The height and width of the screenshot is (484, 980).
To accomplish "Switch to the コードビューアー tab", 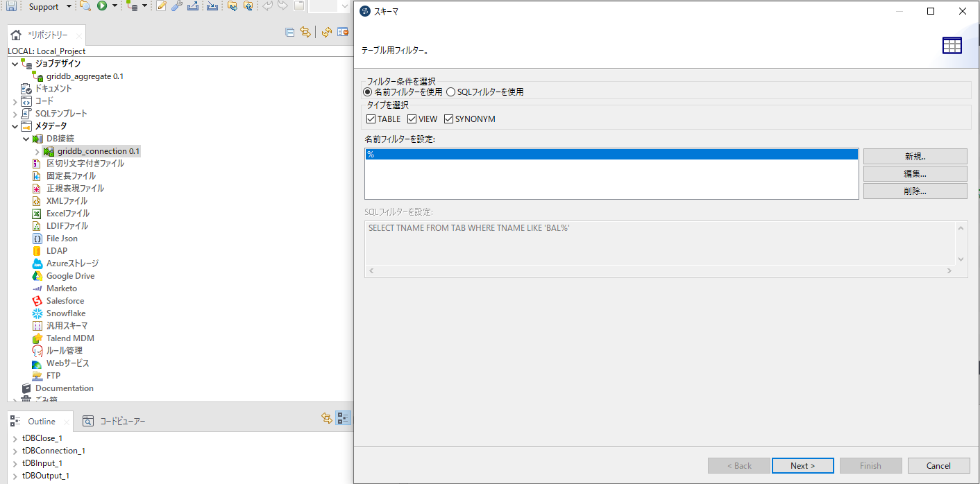I will 115,421.
